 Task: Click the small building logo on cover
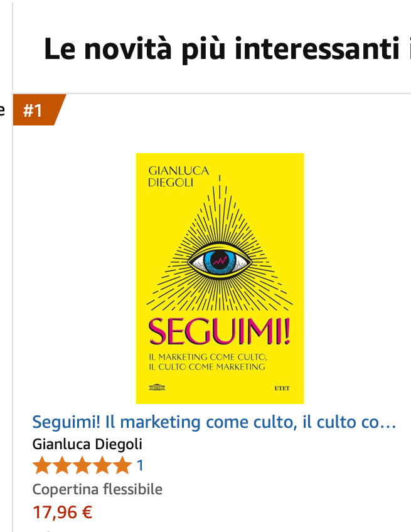157,387
